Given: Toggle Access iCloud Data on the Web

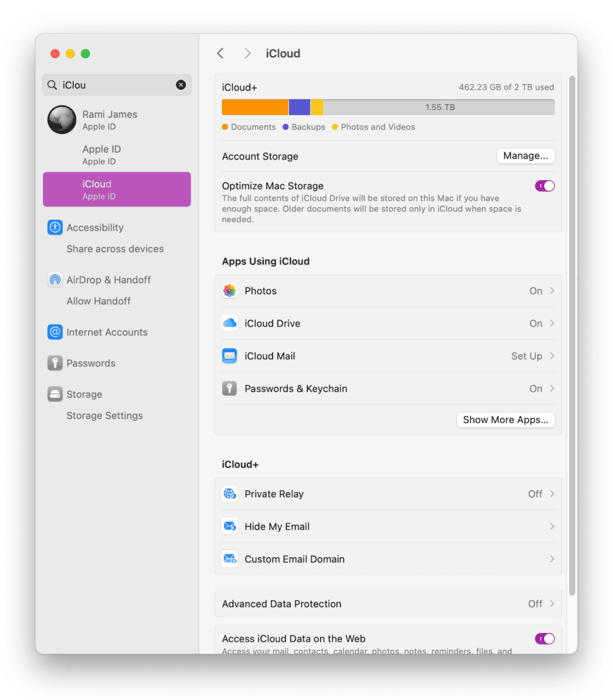Looking at the screenshot, I should (545, 639).
